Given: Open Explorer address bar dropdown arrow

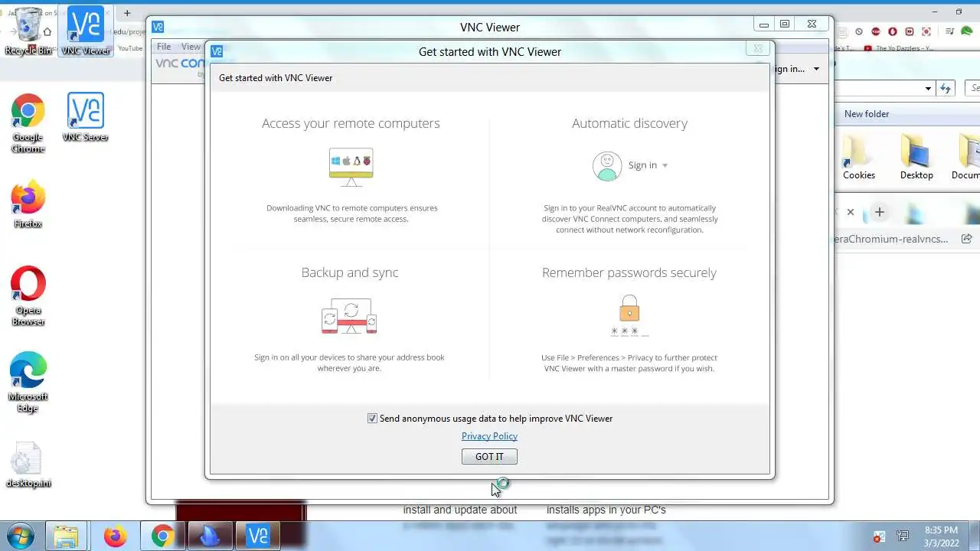Looking at the screenshot, I should click(x=928, y=89).
